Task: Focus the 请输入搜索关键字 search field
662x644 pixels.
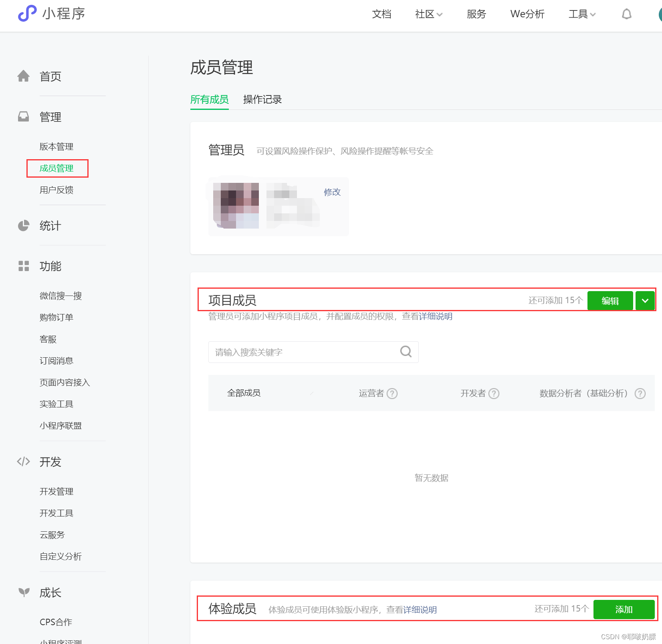Action: point(313,352)
